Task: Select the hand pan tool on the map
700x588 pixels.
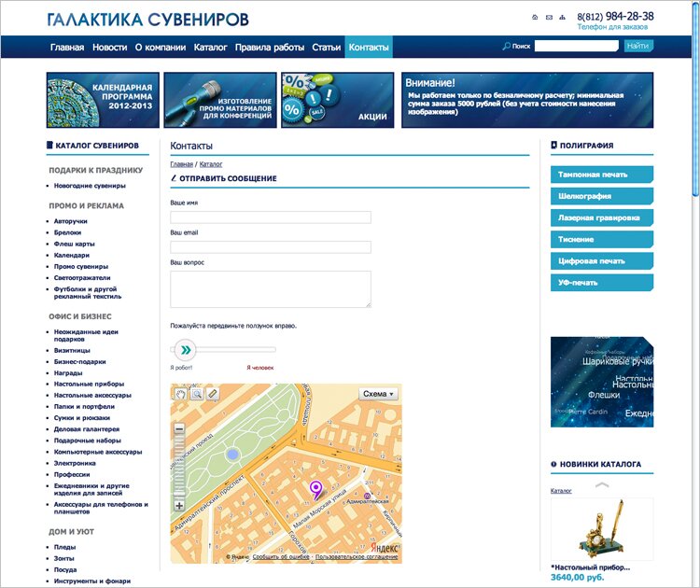Action: (x=180, y=394)
